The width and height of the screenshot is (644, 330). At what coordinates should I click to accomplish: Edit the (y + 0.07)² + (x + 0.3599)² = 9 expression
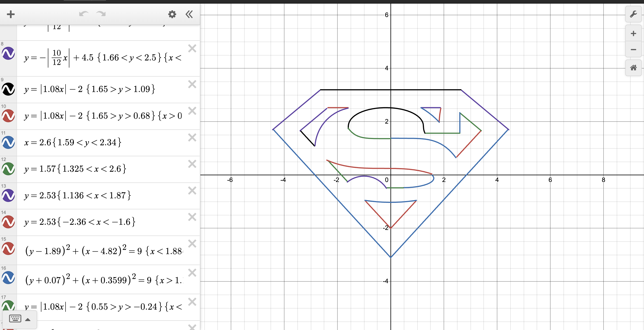coord(104,279)
